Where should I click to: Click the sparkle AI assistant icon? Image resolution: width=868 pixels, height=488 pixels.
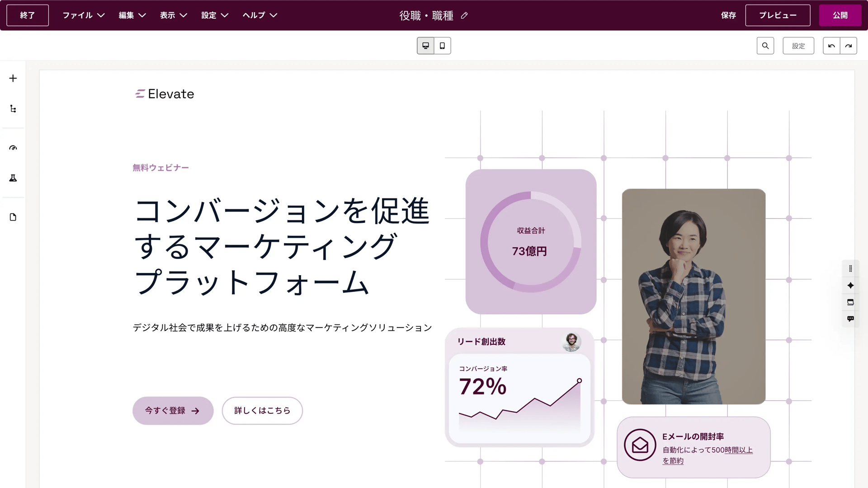click(850, 286)
